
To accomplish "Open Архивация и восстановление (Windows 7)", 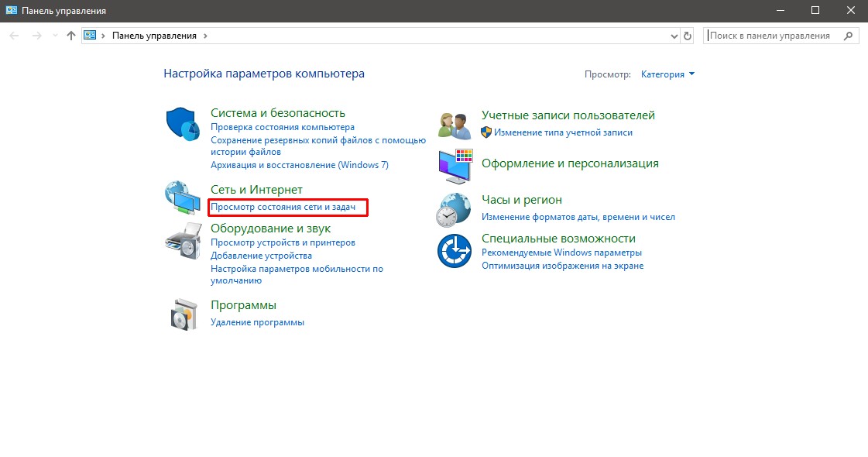I will click(300, 165).
